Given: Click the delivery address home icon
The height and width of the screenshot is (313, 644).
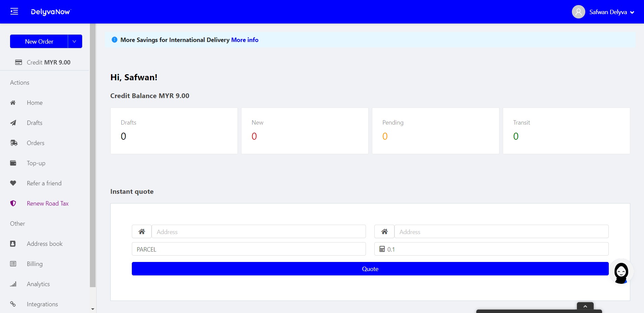Looking at the screenshot, I should [384, 231].
